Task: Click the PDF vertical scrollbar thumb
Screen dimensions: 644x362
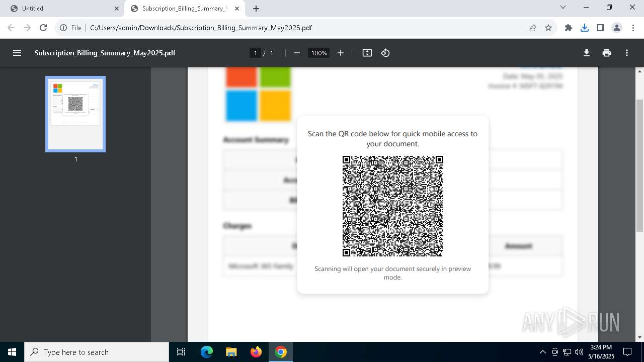Action: 639,165
